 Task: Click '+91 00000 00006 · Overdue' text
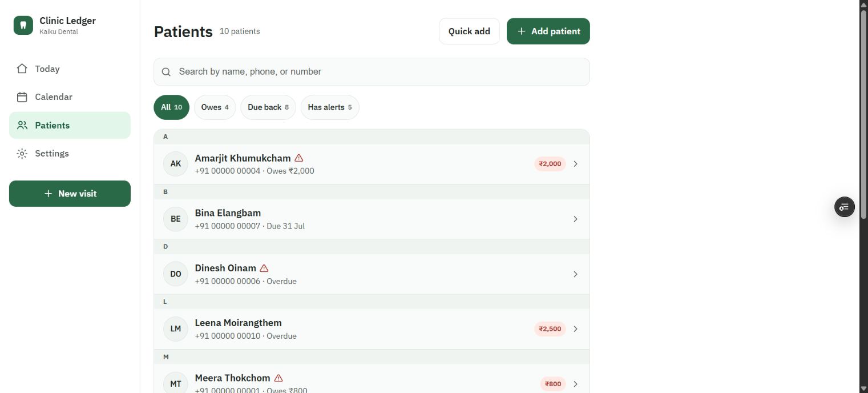[x=246, y=281]
